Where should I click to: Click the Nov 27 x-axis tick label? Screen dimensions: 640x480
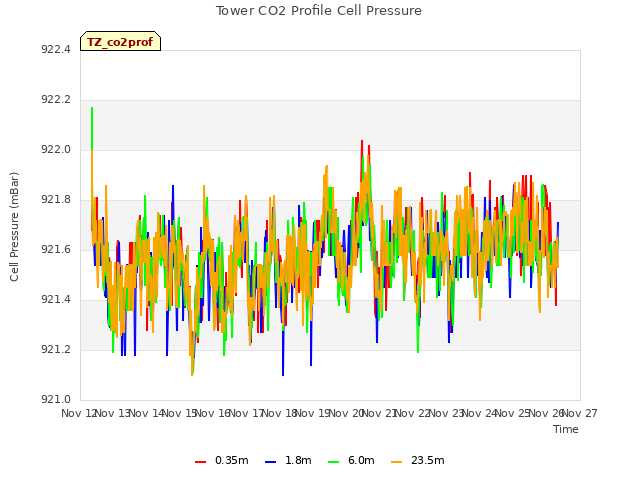pyautogui.click(x=580, y=413)
